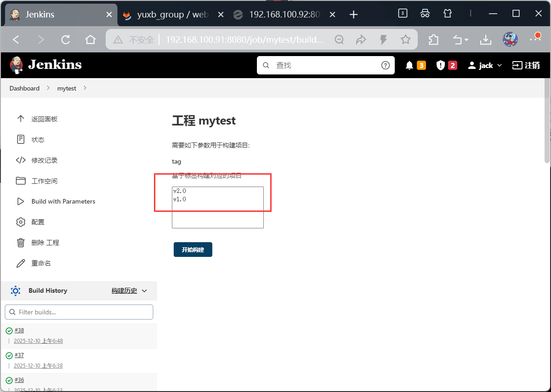This screenshot has height=392, width=551.
Task: Click the address bar URL
Action: (x=244, y=40)
